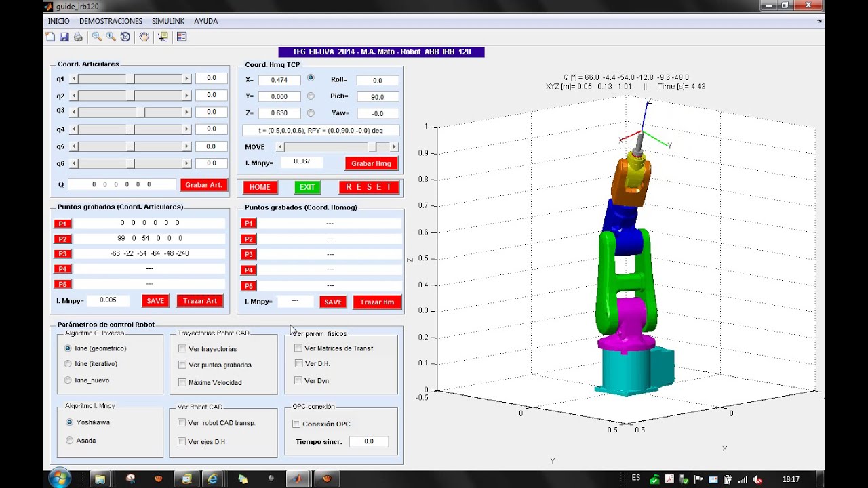Viewport: 868px width, 488px height.
Task: Click the MATLAB taskbar icon
Action: pyautogui.click(x=297, y=479)
